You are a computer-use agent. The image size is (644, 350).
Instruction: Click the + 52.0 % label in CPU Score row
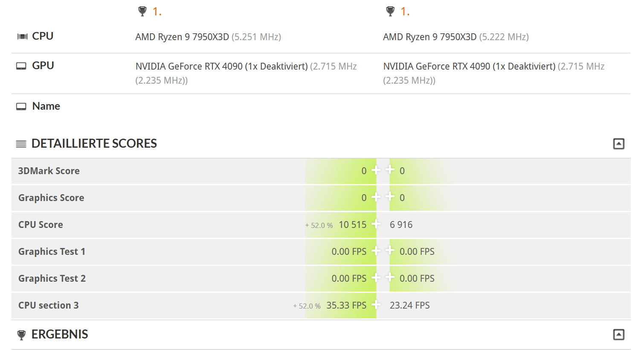319,225
